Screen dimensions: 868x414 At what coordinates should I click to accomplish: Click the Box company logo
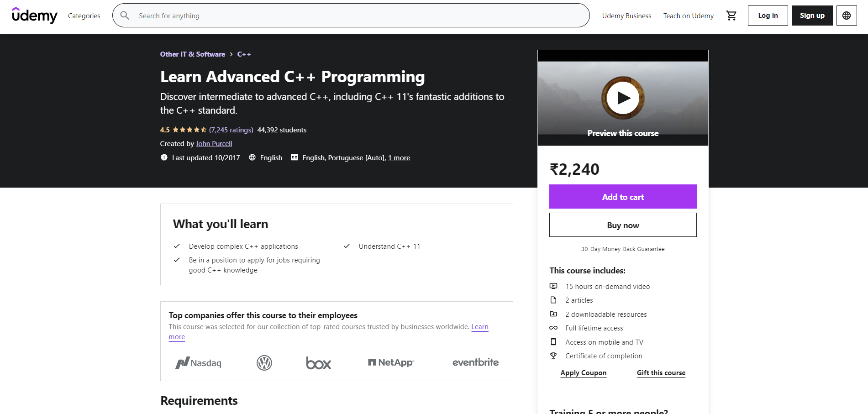[319, 363]
